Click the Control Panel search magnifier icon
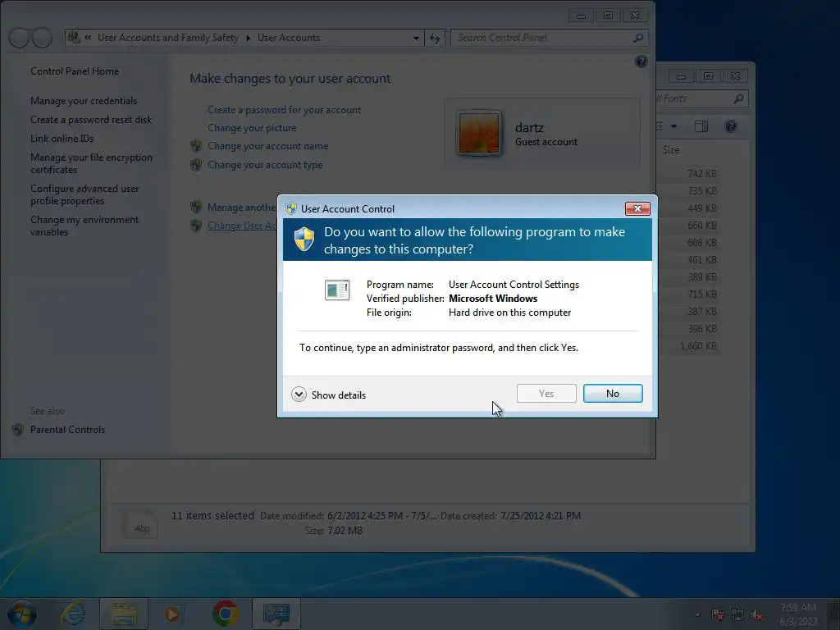Viewport: 840px width, 630px height. point(638,38)
